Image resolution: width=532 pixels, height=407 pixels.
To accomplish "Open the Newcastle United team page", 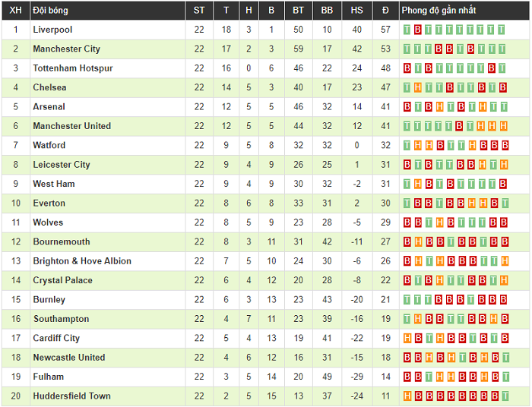I will coord(69,358).
